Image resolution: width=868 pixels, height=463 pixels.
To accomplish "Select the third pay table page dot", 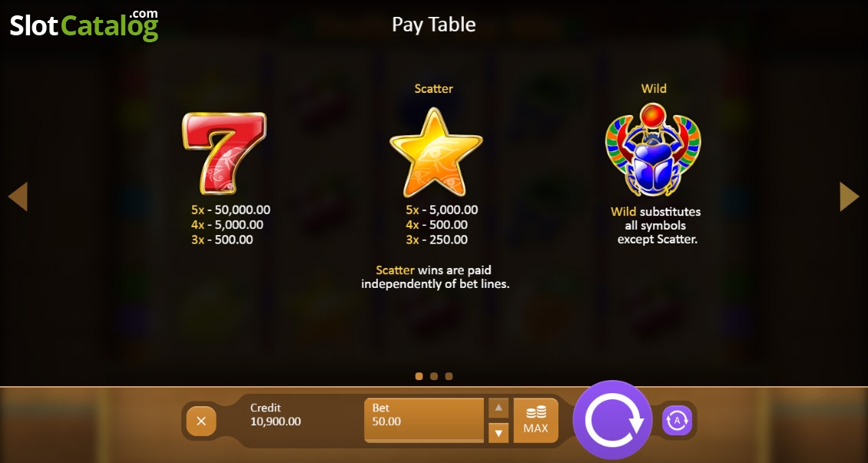I will tap(449, 376).
